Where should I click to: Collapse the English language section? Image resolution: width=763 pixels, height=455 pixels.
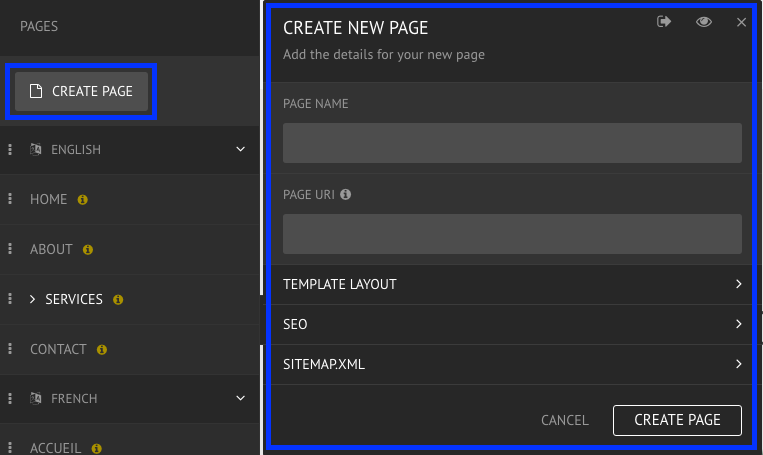coord(240,149)
